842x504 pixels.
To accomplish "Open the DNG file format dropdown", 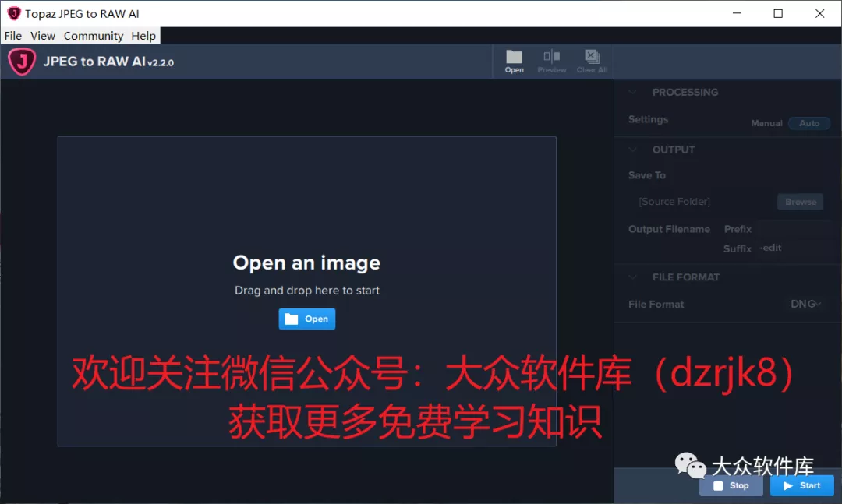I will point(805,304).
